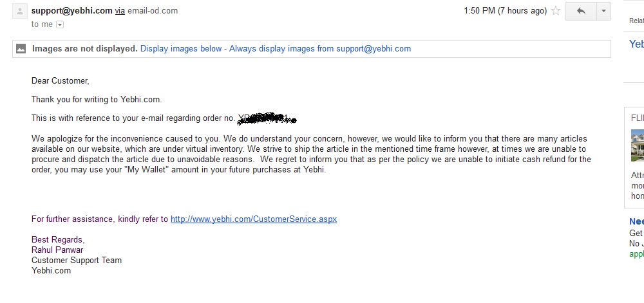Open the bold blue "Nee" ad headline
644x303 pixels.
click(x=636, y=221)
